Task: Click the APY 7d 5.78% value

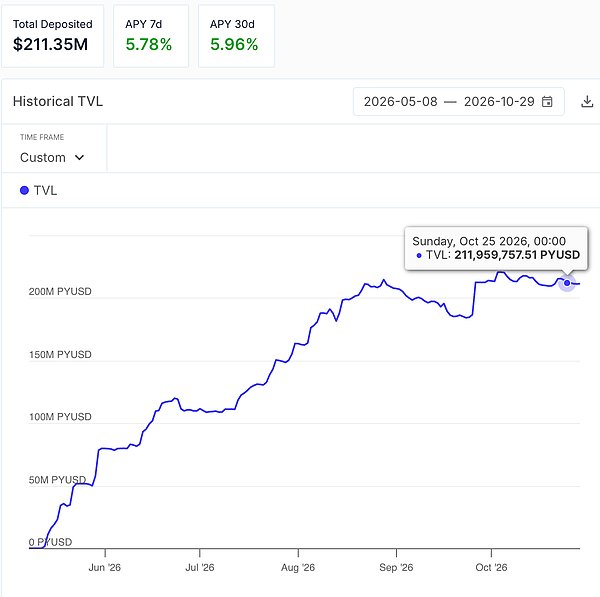Action: click(148, 44)
